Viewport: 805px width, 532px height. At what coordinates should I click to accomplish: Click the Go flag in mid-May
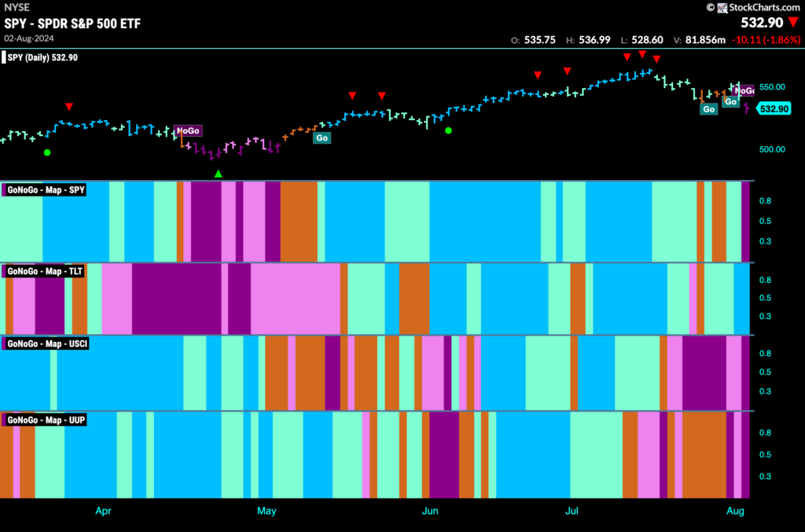click(322, 138)
